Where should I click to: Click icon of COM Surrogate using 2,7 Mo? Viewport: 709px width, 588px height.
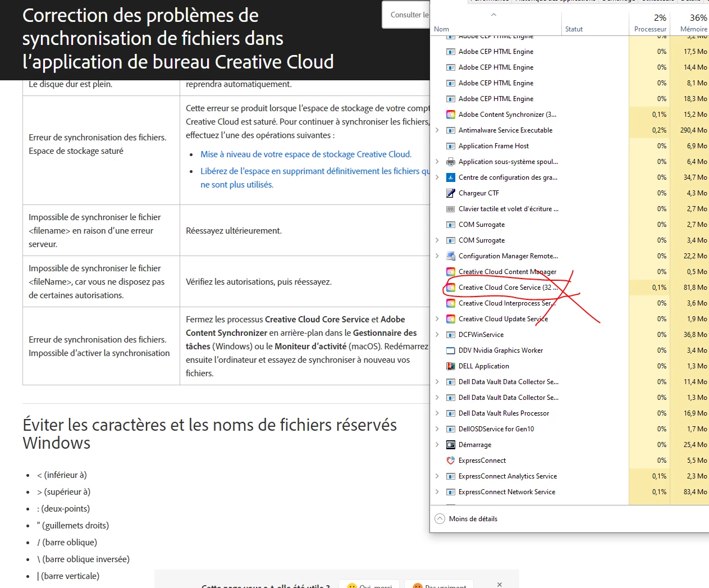click(x=450, y=225)
